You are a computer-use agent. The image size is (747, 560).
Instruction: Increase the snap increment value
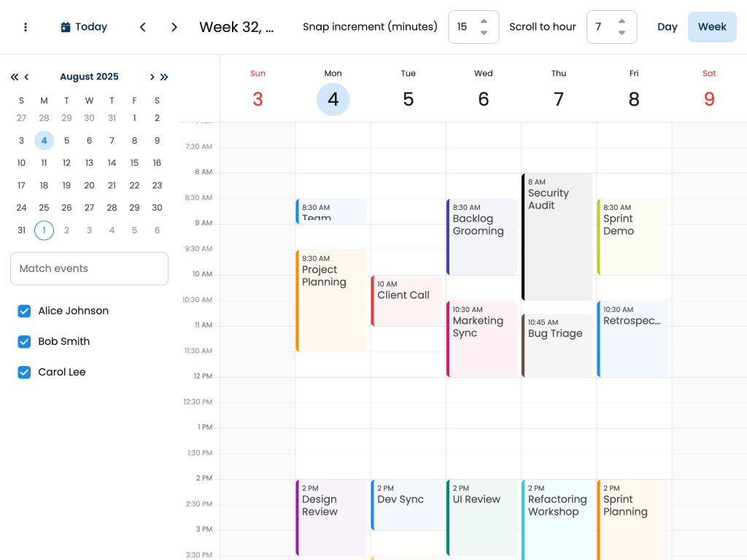(x=484, y=22)
